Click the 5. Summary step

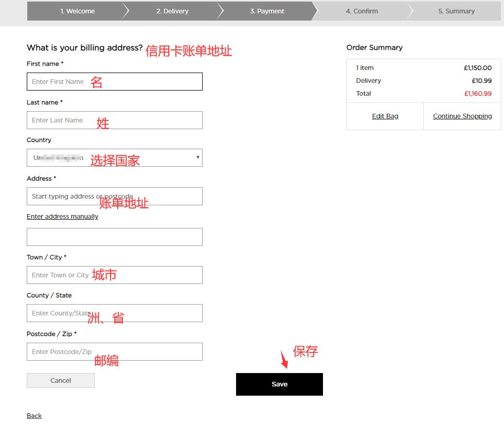point(456,11)
